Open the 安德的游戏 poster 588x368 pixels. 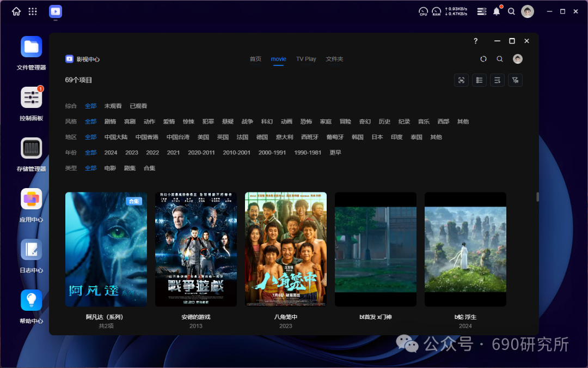[x=196, y=249]
